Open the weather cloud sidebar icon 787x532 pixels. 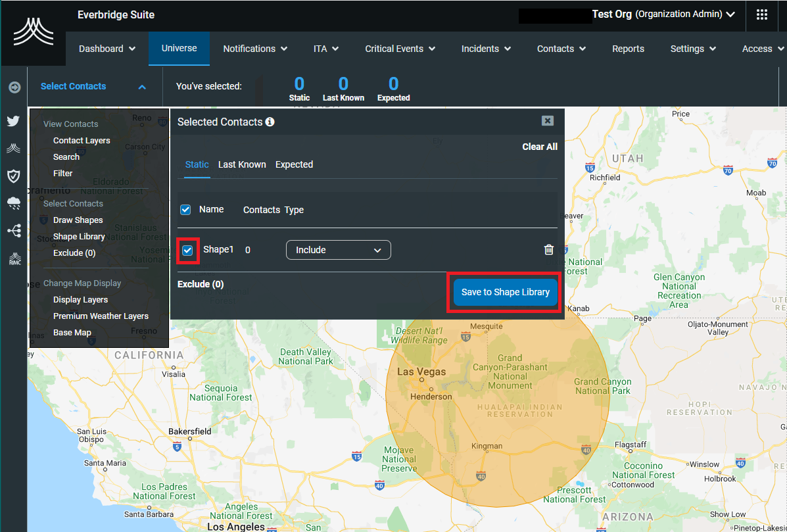[13, 203]
